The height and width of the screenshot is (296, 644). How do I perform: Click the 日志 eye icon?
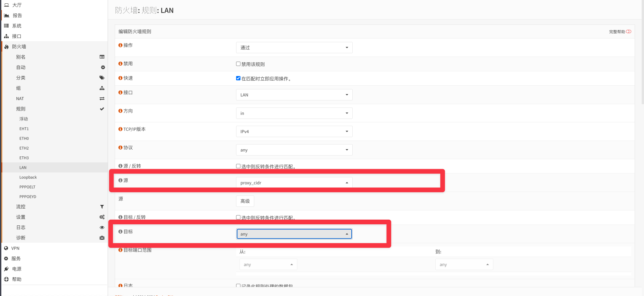102,227
